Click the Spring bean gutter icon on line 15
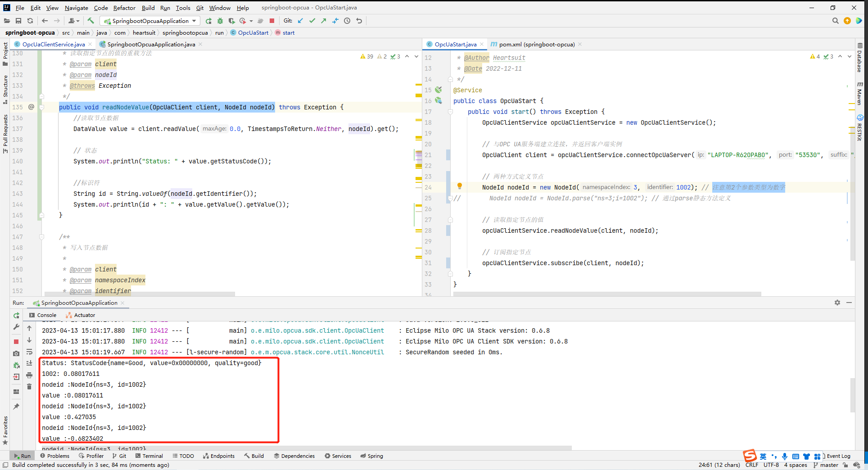The width and height of the screenshot is (868, 470). pyautogui.click(x=439, y=90)
